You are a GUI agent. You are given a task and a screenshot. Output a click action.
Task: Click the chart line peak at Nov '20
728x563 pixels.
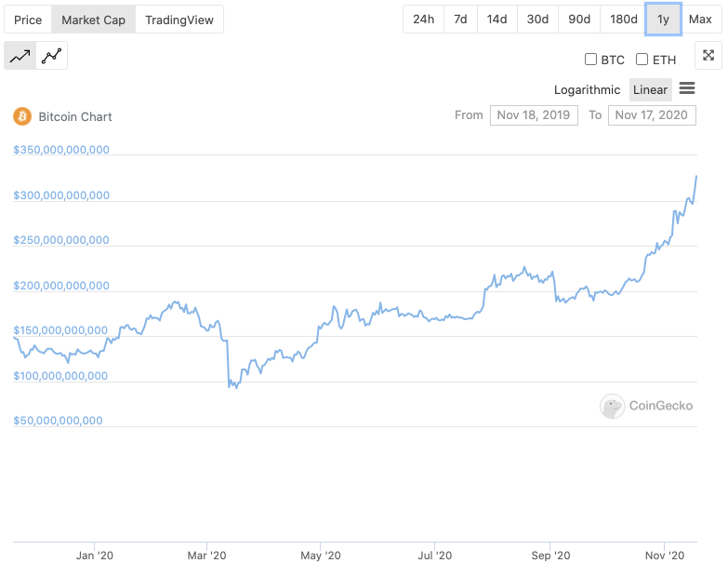(696, 177)
